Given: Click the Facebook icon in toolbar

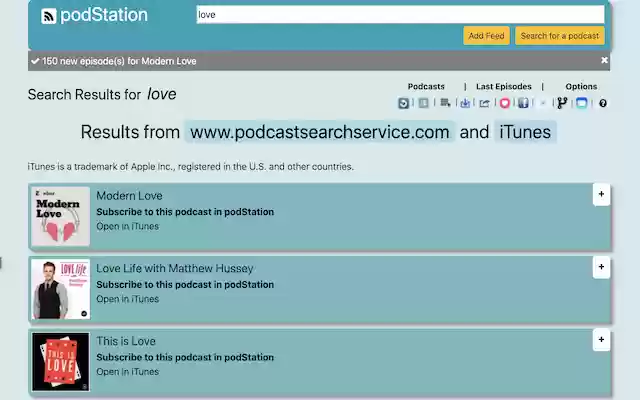Looking at the screenshot, I should pos(523,103).
